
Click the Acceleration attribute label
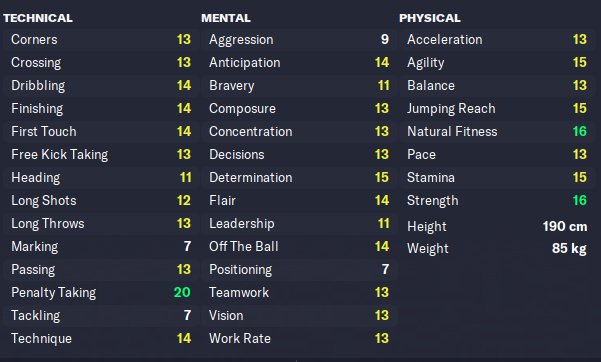tap(445, 39)
